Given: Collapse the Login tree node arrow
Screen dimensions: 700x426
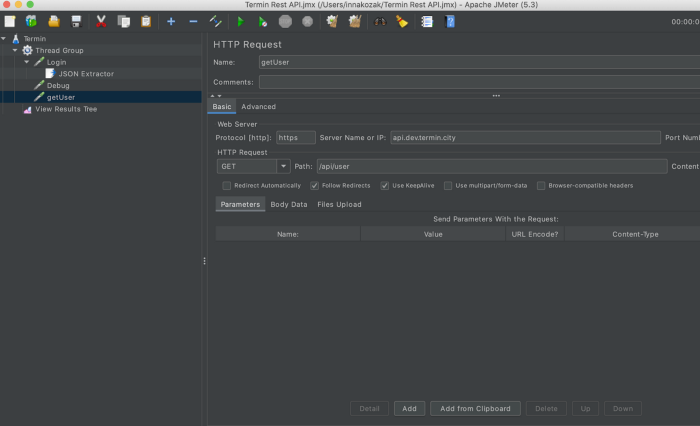Looking at the screenshot, I should point(27,62).
